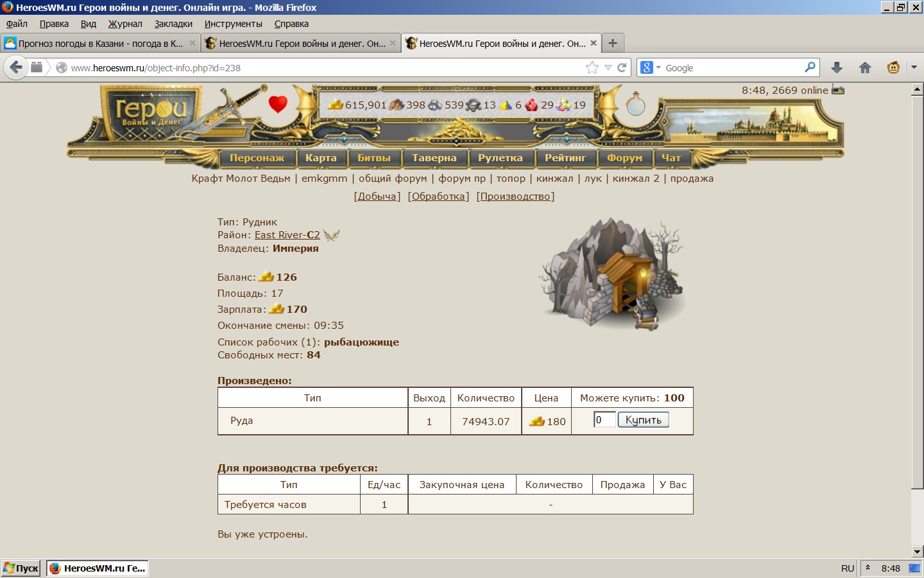Reload the page with refresh icon
The height and width of the screenshot is (578, 924).
622,67
